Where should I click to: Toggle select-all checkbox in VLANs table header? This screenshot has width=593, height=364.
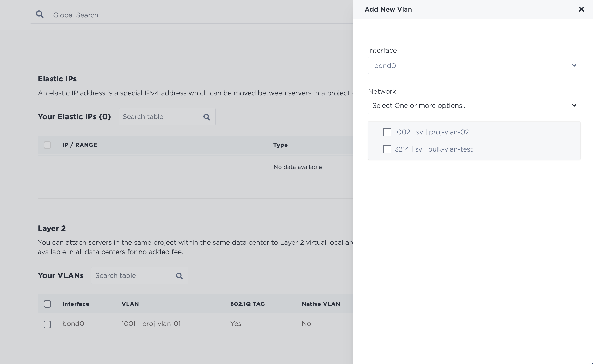click(x=47, y=304)
